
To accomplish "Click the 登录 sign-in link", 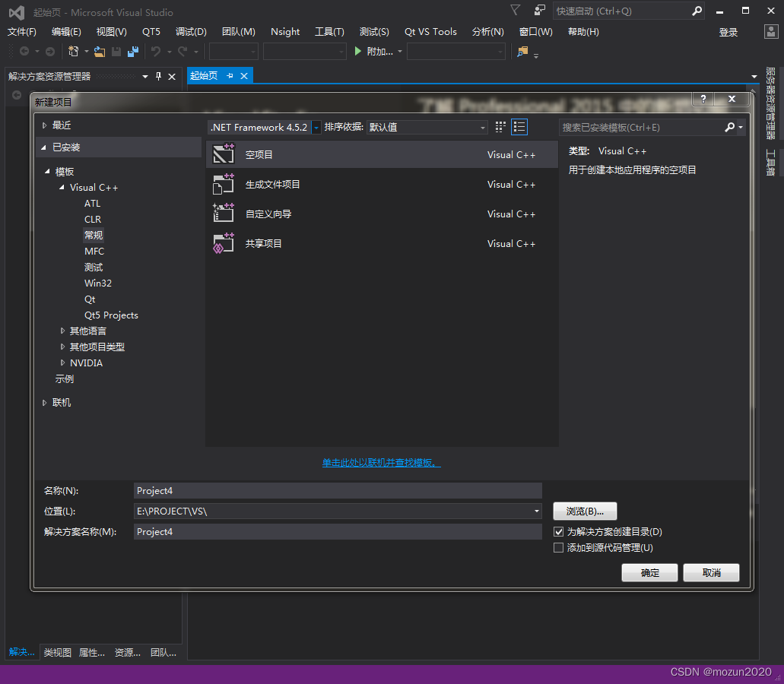I will pos(728,32).
